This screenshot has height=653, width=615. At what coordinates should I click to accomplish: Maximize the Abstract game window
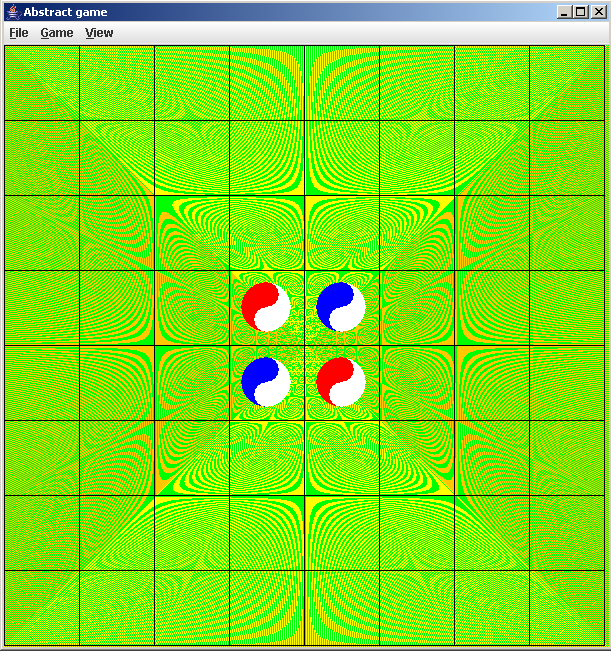click(x=581, y=12)
